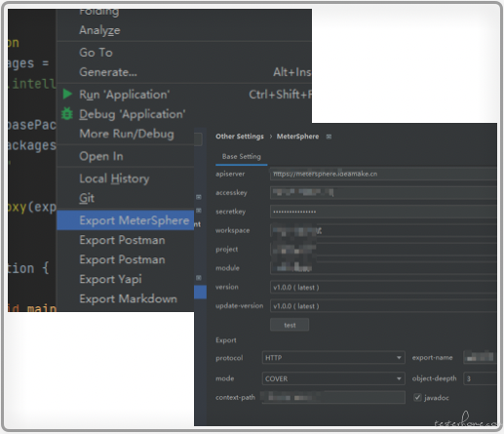Choose Export MeterSphere menu item
504x434 pixels.
126,220
